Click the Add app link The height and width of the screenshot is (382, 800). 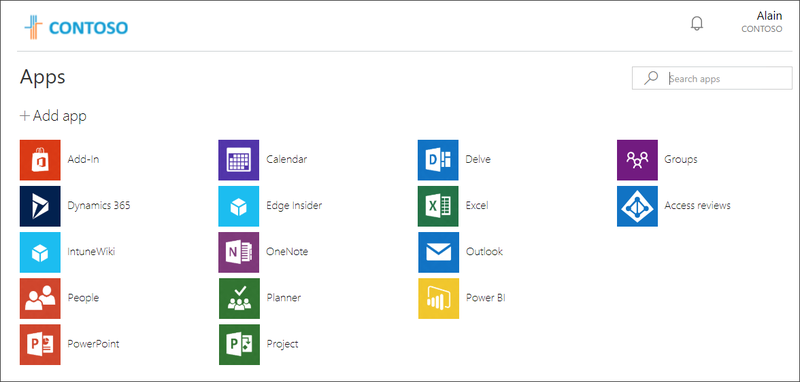pyautogui.click(x=53, y=116)
